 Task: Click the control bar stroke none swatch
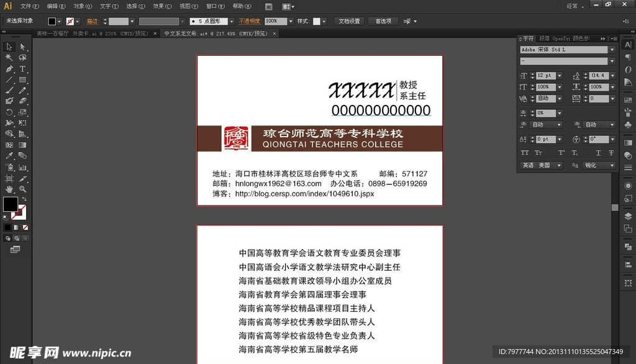click(x=70, y=21)
